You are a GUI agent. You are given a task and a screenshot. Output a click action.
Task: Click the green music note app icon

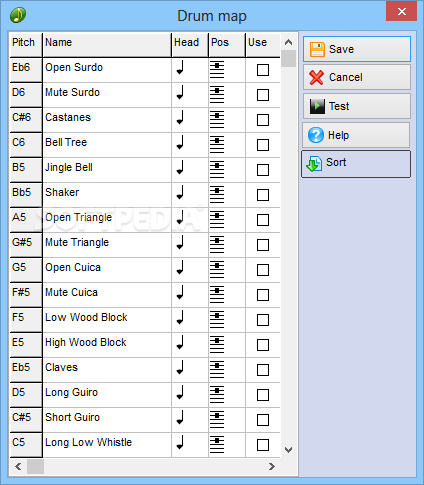(18, 15)
